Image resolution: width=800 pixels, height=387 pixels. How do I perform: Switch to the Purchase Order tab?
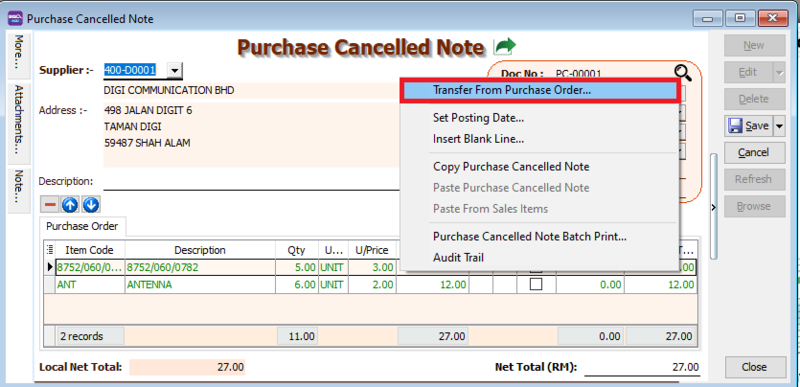[82, 226]
